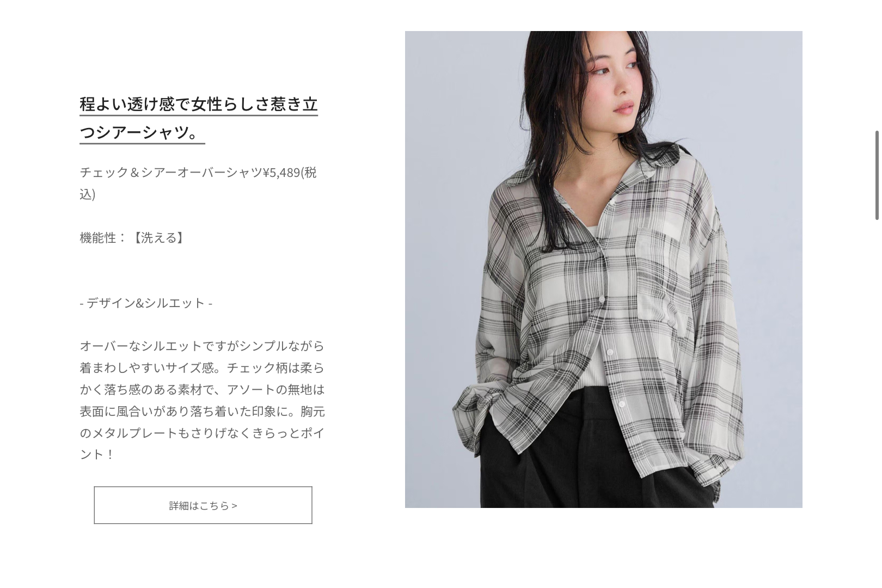Open the check sheer shirt model photo
Image resolution: width=882 pixels, height=588 pixels.
pos(603,269)
